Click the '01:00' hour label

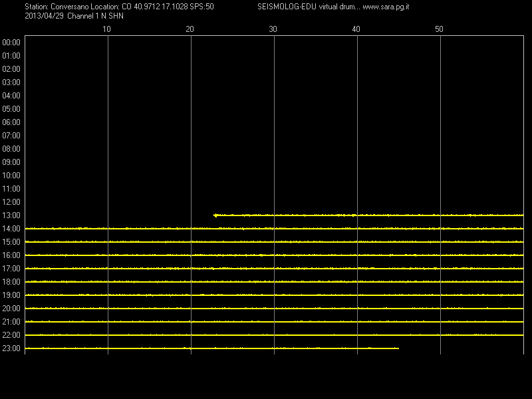click(11, 56)
